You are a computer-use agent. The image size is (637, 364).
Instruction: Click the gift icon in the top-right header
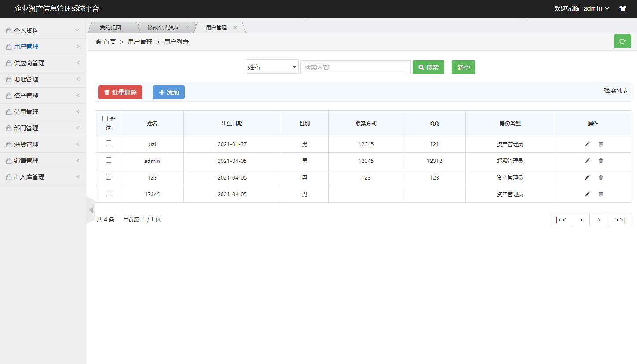[623, 8]
